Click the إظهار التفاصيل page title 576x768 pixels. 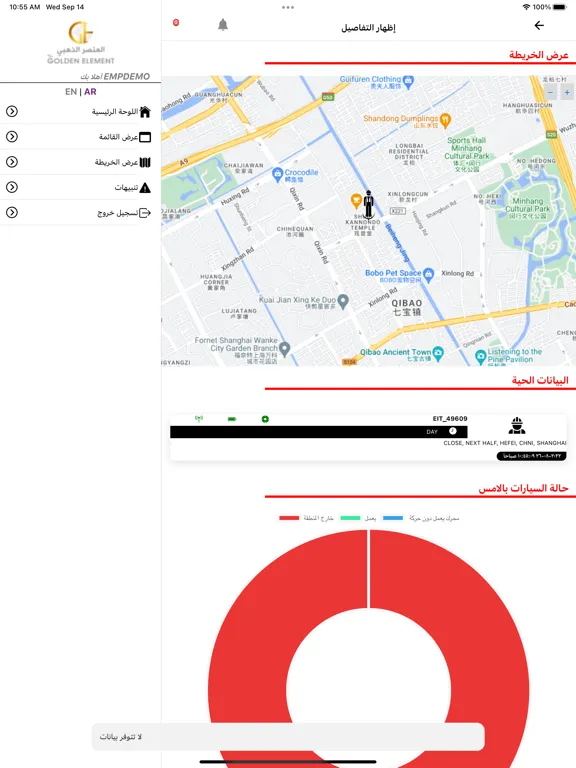(368, 28)
